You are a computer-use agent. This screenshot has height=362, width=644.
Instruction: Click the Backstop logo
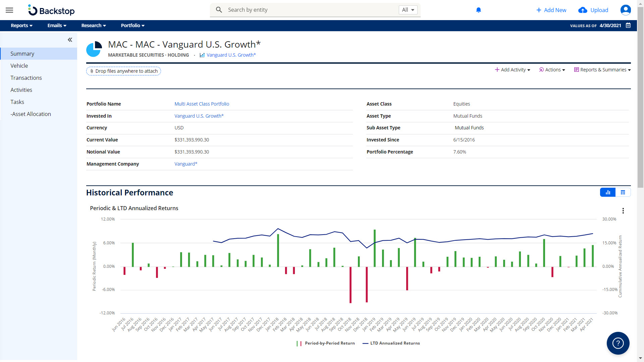point(51,10)
